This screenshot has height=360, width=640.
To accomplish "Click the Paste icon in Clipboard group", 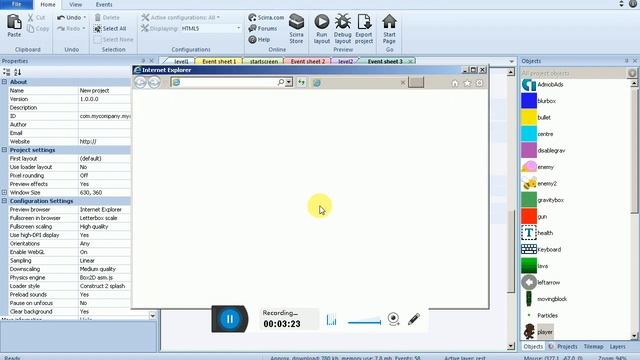I will point(14,25).
